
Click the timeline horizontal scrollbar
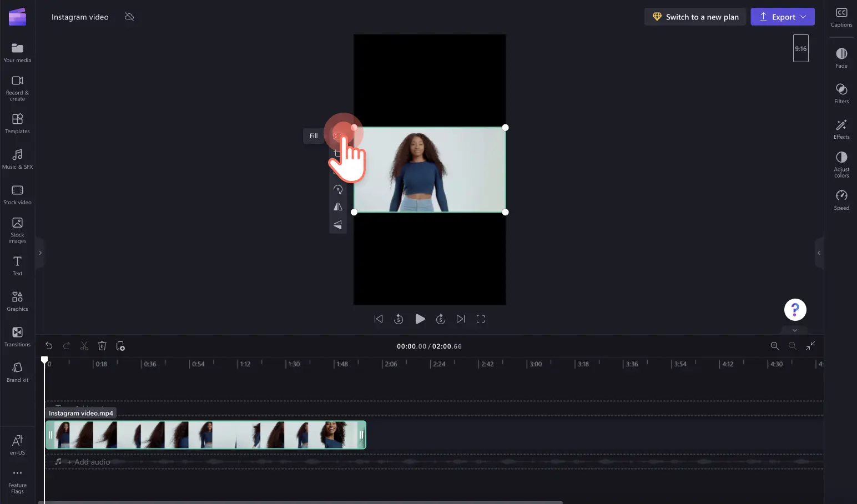[300, 502]
